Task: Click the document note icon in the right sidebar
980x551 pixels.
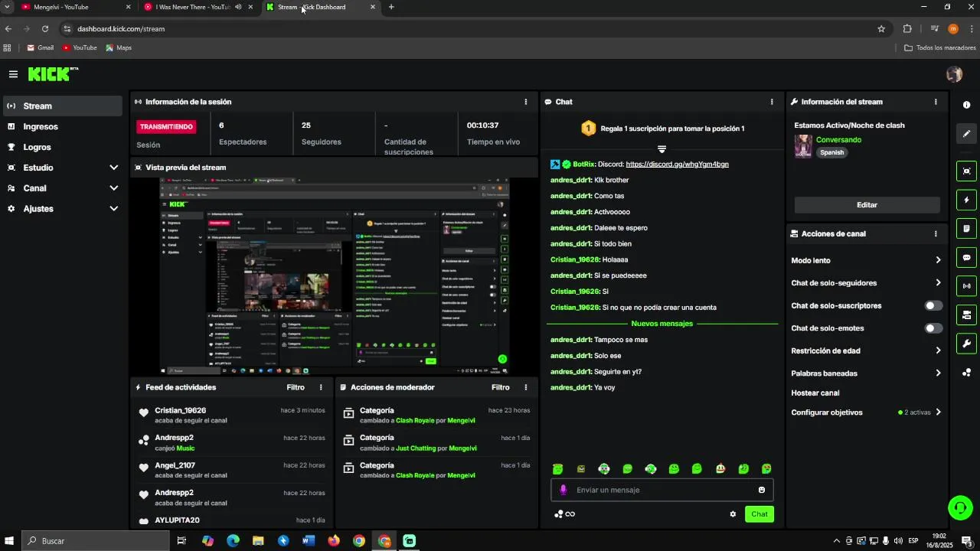Action: click(x=966, y=229)
